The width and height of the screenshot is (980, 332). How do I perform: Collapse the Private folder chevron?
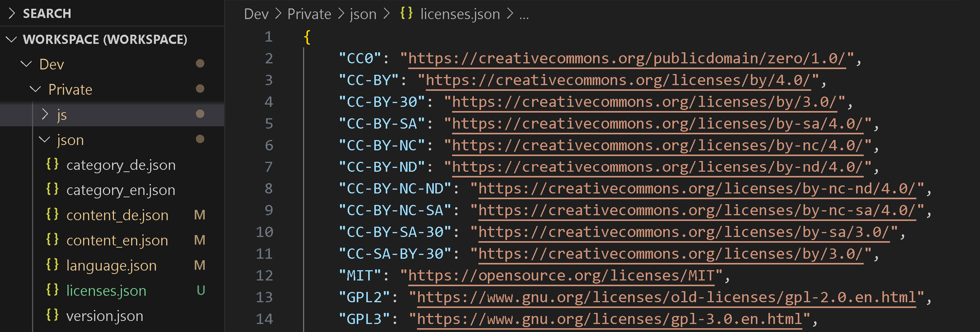pyautogui.click(x=35, y=89)
